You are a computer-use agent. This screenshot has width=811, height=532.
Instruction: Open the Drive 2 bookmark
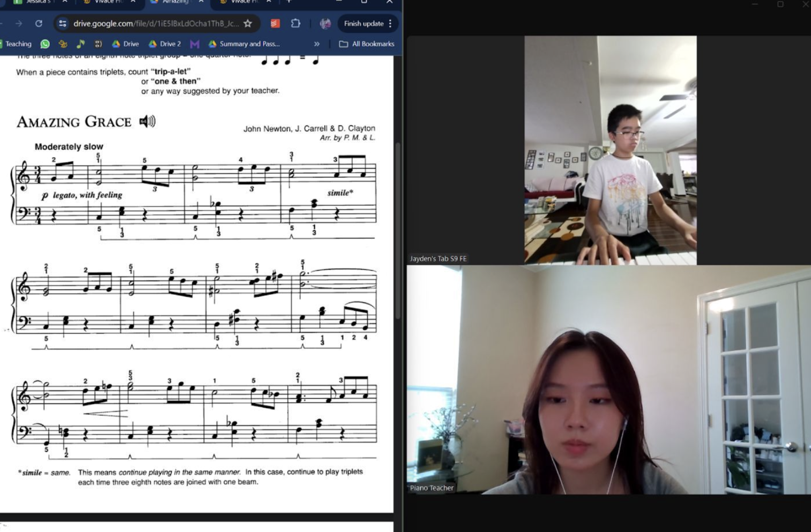pos(165,44)
